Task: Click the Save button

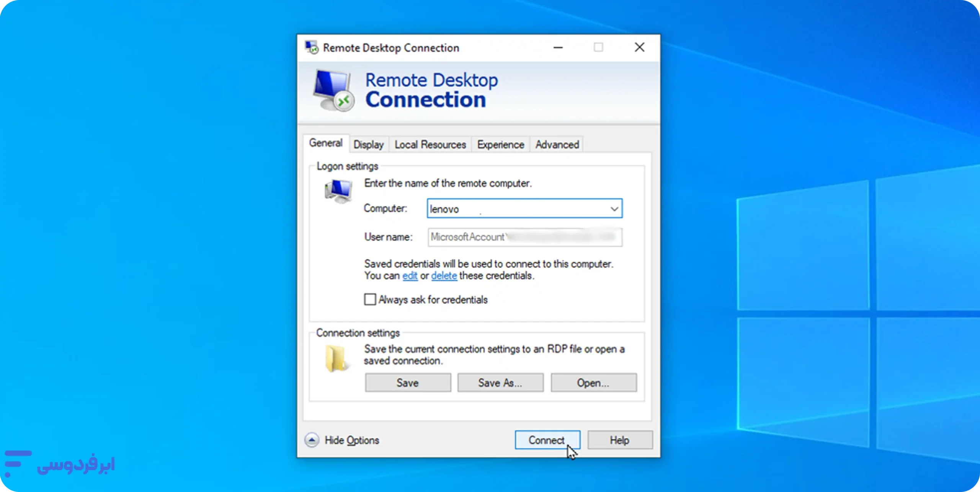Action: [408, 383]
